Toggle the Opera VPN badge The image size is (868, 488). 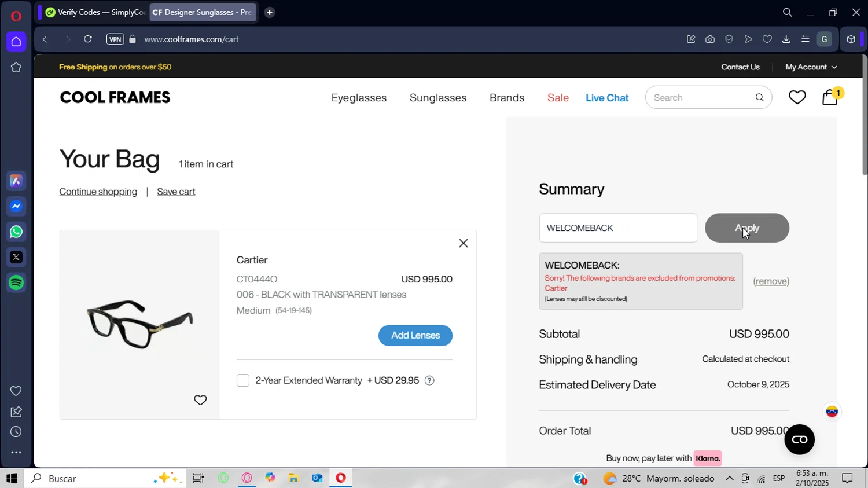(x=115, y=39)
